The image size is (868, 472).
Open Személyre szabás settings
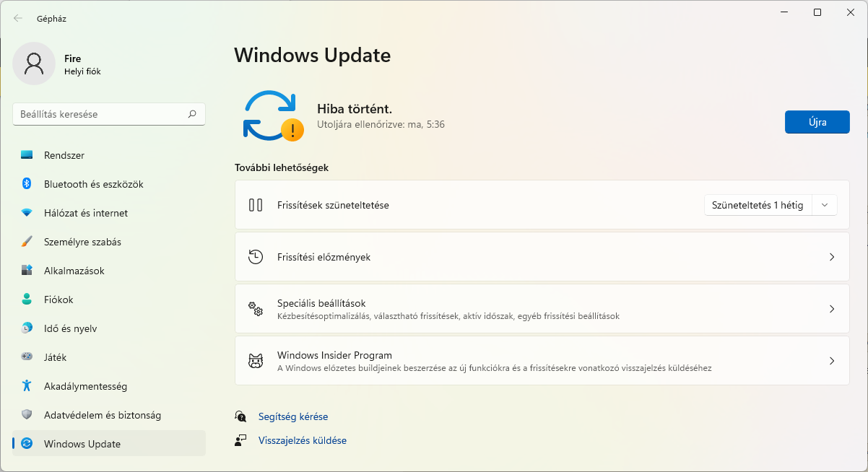pos(109,242)
